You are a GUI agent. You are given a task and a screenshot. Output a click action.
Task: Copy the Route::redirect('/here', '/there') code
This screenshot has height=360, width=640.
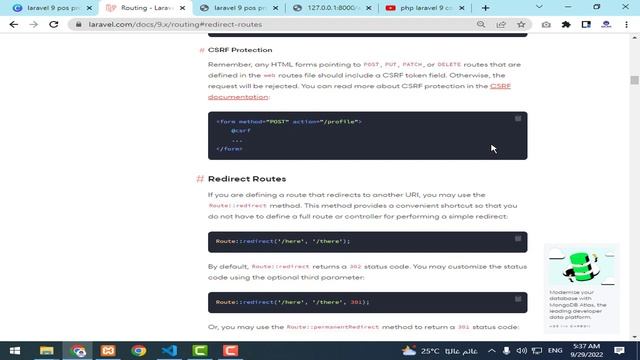tap(518, 238)
